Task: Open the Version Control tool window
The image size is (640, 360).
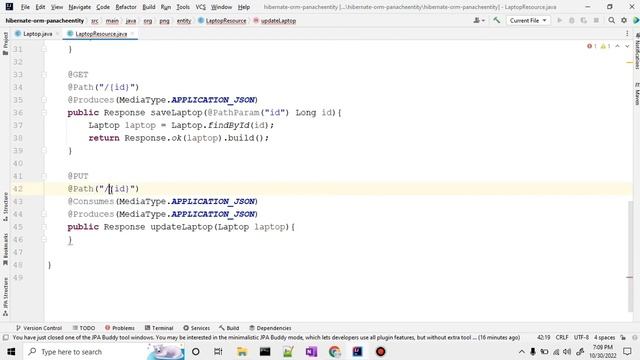Action: (39, 328)
